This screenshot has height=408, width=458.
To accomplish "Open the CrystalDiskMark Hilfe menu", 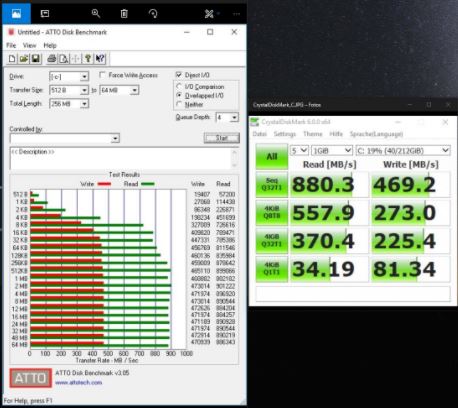I will point(336,134).
